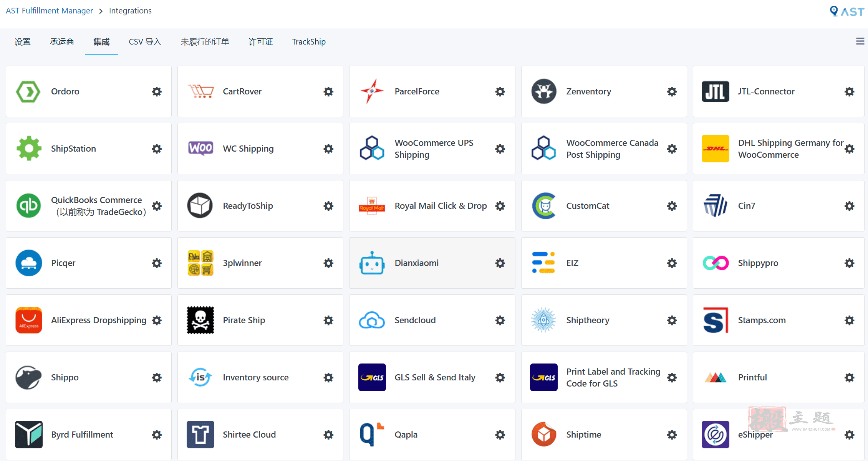Select the 集成 tab
This screenshot has width=868, height=461.
pyautogui.click(x=101, y=42)
